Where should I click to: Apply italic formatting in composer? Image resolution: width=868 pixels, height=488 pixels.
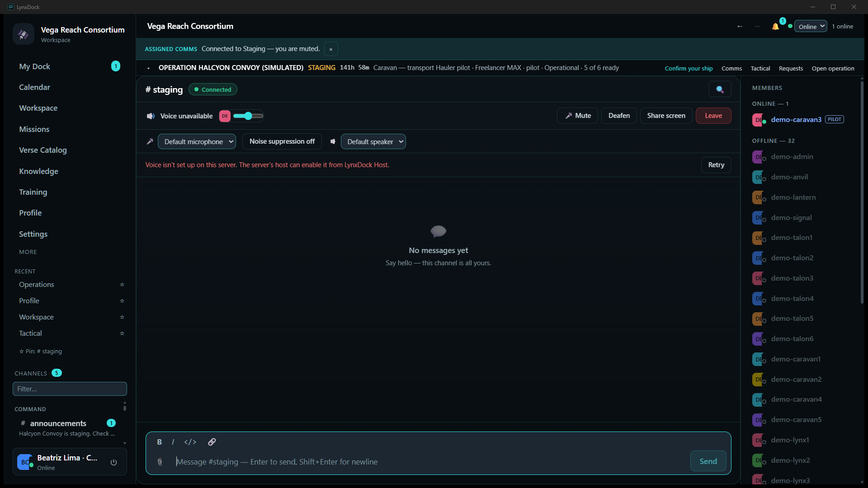click(173, 442)
